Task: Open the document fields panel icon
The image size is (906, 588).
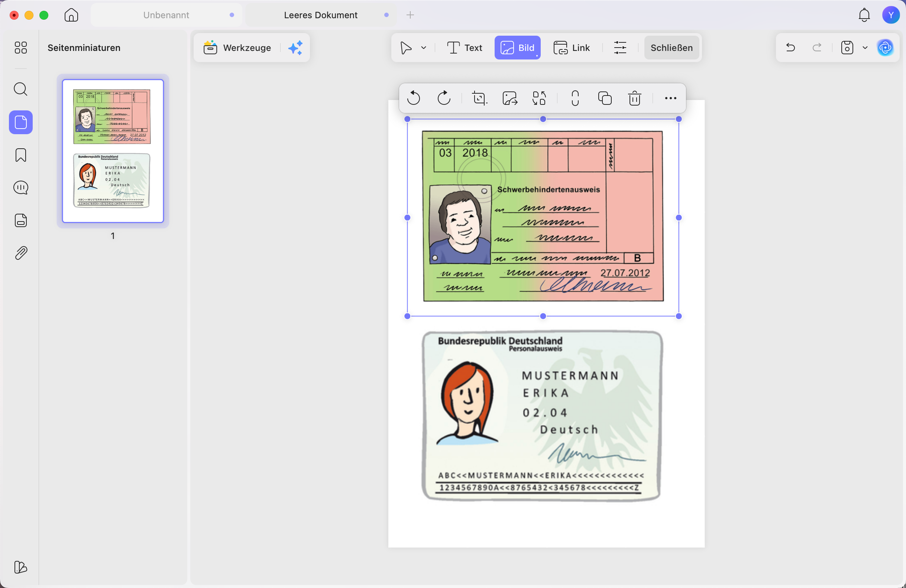Action: tap(20, 220)
